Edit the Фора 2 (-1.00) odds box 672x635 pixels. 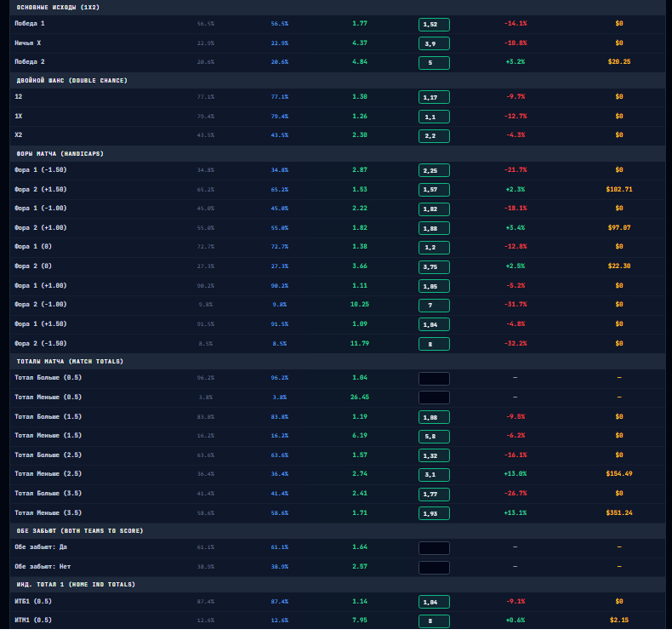[434, 306]
